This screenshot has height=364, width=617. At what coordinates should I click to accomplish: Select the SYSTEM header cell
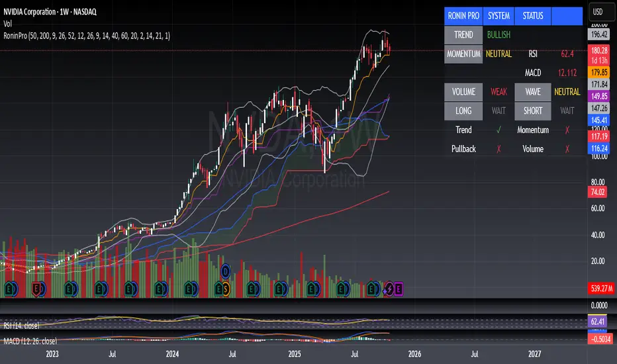498,15
